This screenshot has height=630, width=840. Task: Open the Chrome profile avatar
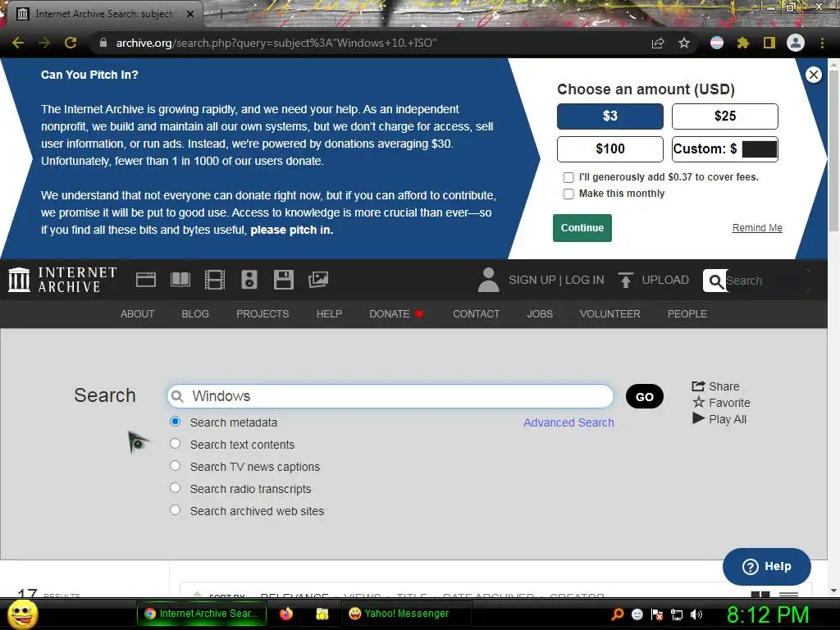[796, 43]
